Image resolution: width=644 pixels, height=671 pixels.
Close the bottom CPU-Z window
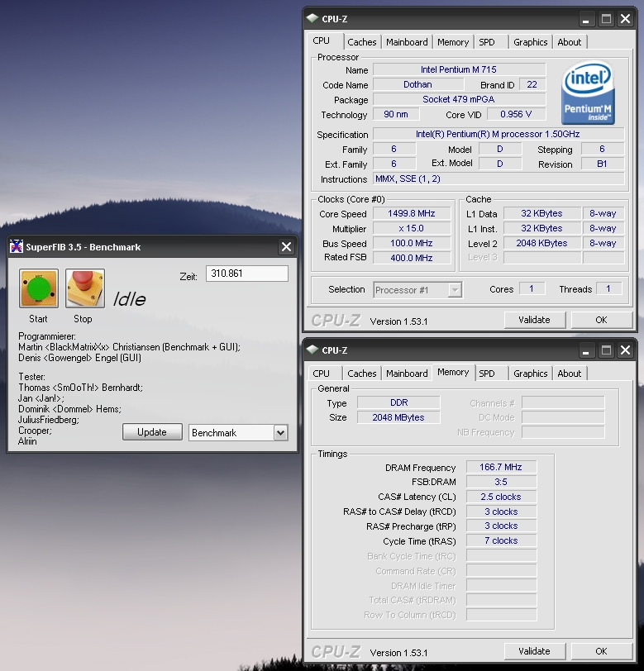[626, 350]
